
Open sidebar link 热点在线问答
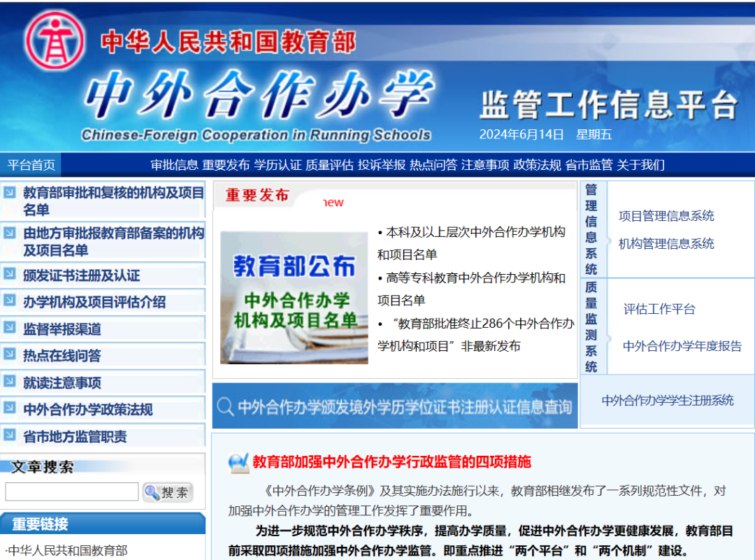(x=62, y=355)
